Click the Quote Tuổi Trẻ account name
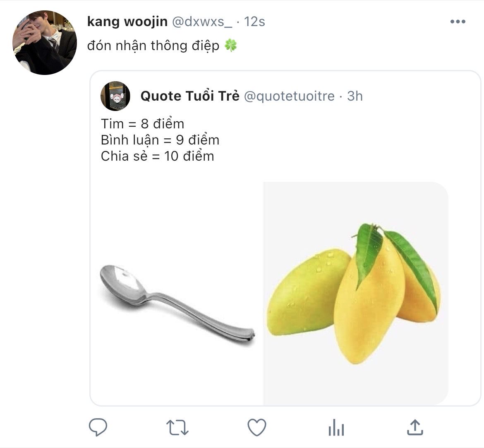 click(x=190, y=96)
